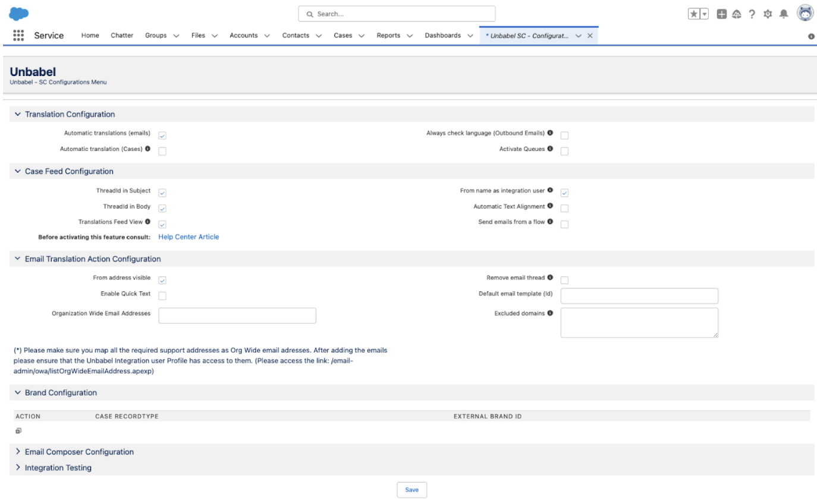Open the App Launcher grid icon
This screenshot has height=504, width=817.
click(x=18, y=36)
